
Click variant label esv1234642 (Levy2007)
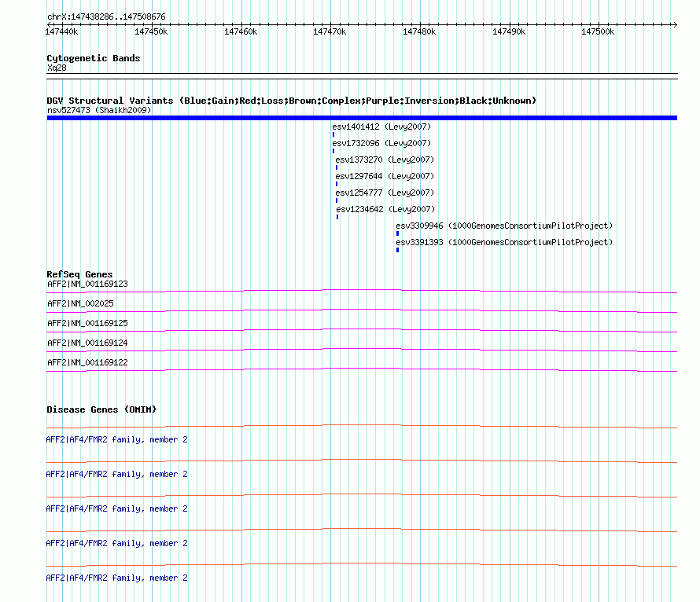pyautogui.click(x=385, y=209)
